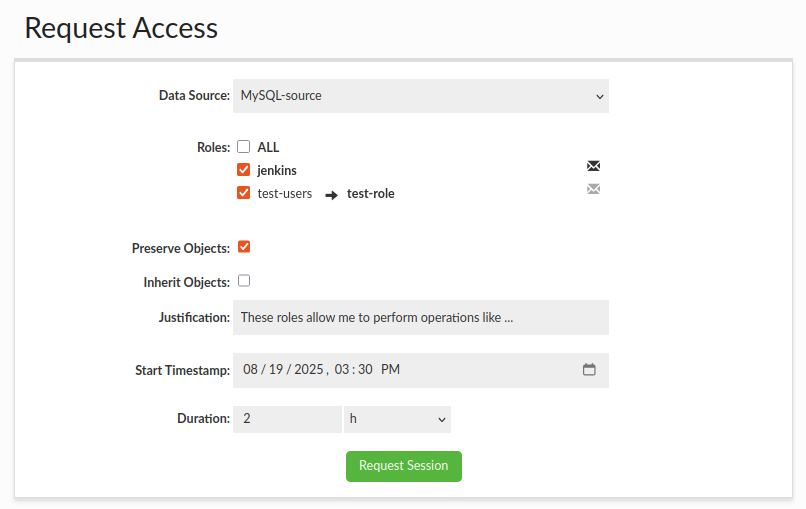
Task: Open the calendar picker in Start Timestamp
Action: pos(589,370)
